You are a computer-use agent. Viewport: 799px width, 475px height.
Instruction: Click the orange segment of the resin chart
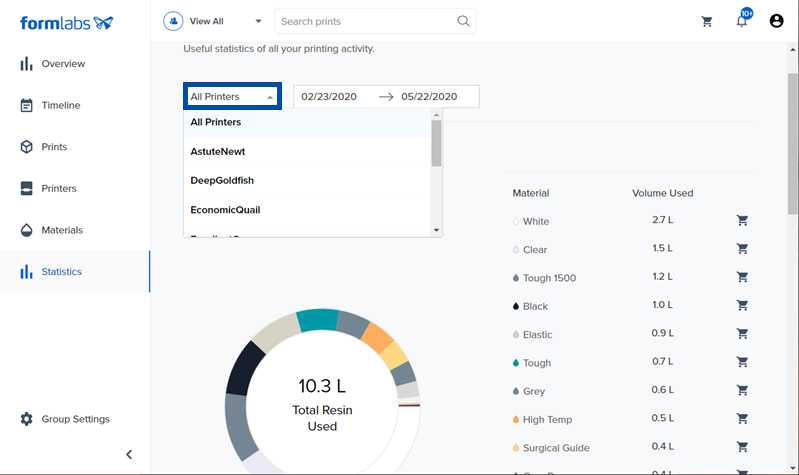tap(378, 338)
